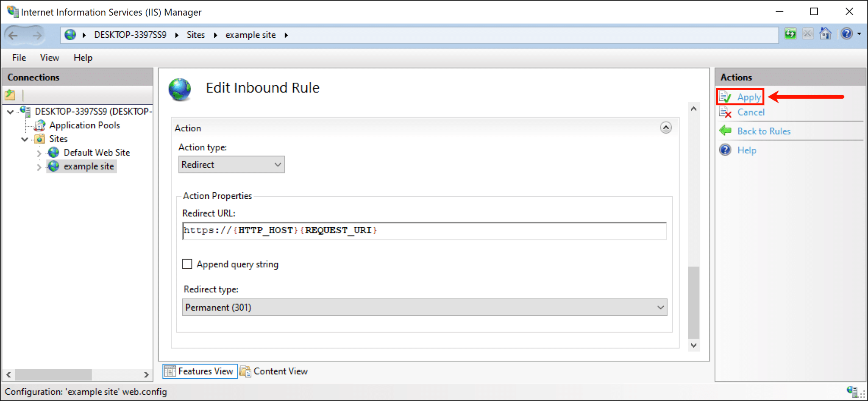Click the Back to Rules green arrow icon

click(726, 131)
